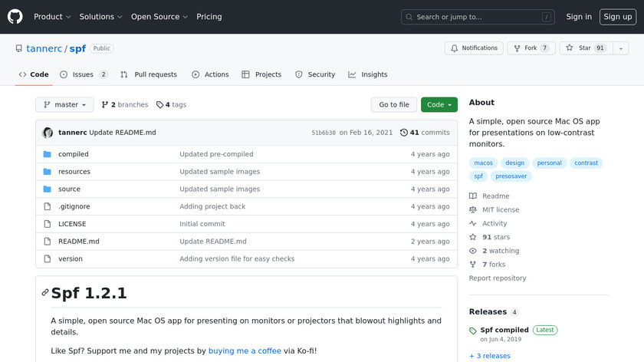Open the green Code dropdown
644x362 pixels.
[x=439, y=105]
